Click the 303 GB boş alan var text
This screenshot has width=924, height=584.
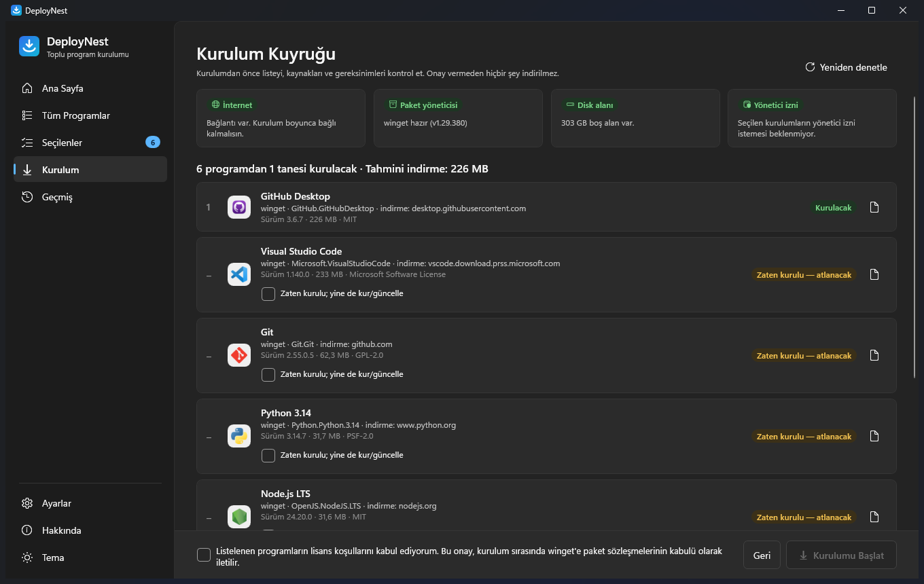point(598,123)
